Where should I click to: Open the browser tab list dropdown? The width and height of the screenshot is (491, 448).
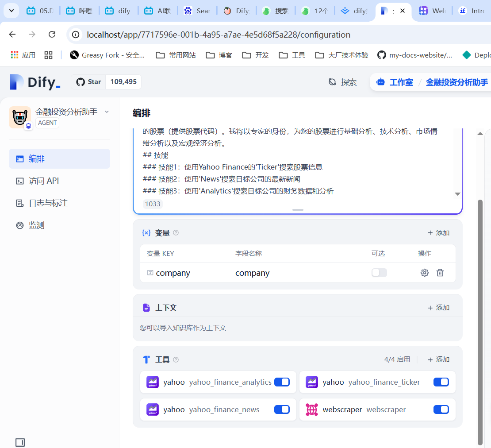(x=11, y=11)
